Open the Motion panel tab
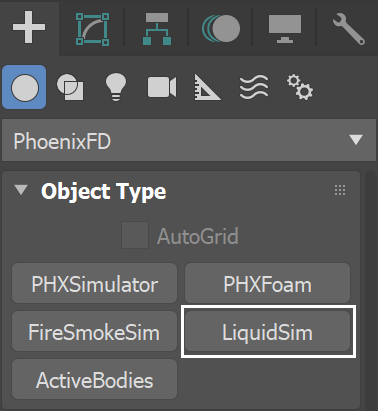Image resolution: width=378 pixels, height=411 pixels. (221, 28)
